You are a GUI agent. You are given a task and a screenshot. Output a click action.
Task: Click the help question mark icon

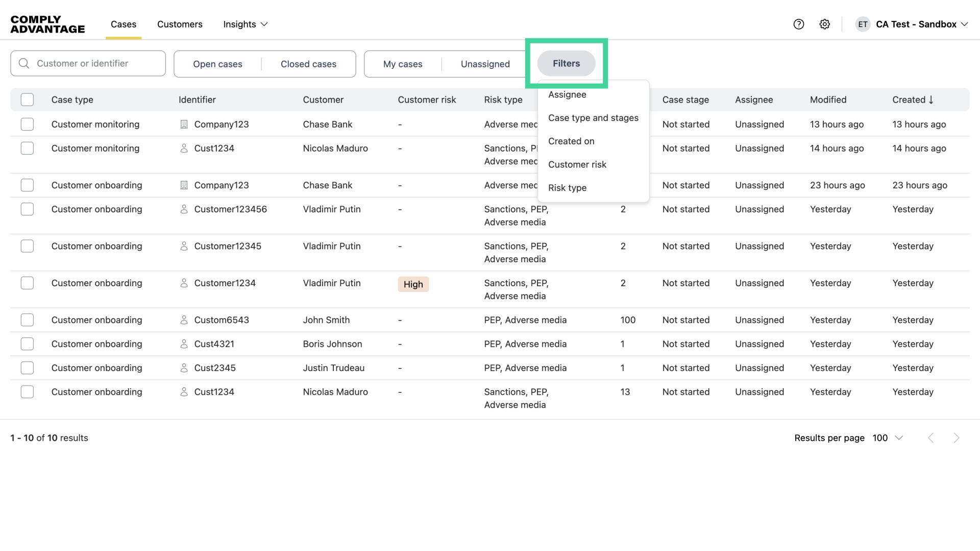(799, 24)
